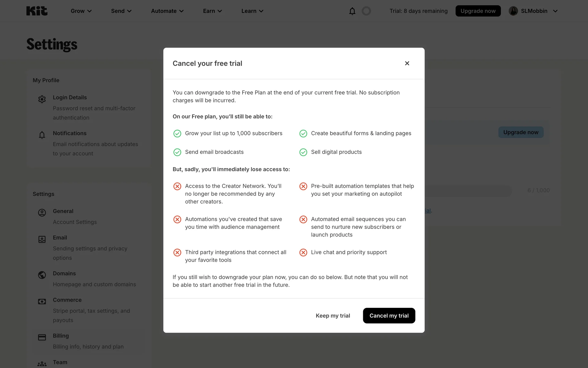Close the Cancel your free trial dialog
The width and height of the screenshot is (588, 368).
pyautogui.click(x=407, y=63)
